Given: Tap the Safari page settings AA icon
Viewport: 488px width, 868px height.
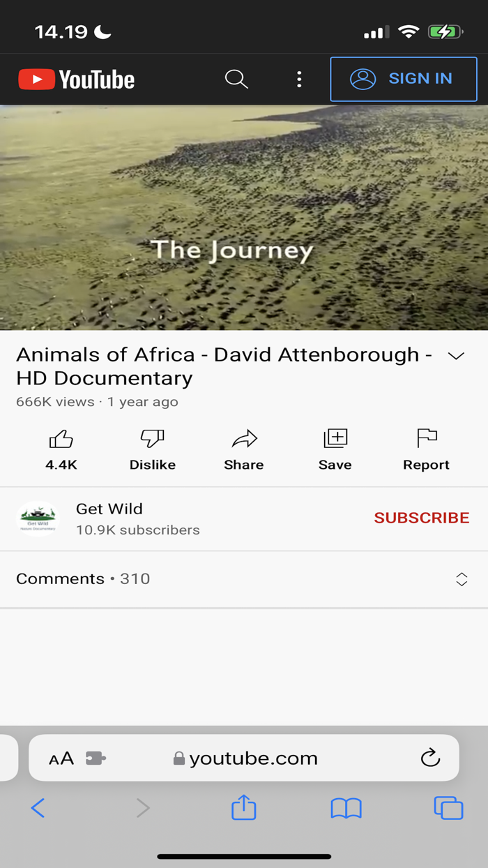Looking at the screenshot, I should point(61,758).
